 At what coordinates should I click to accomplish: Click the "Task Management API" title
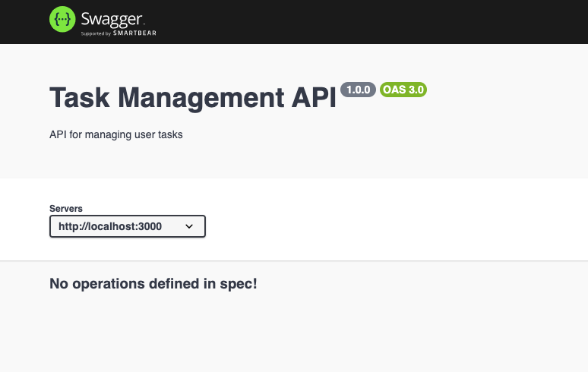point(193,98)
